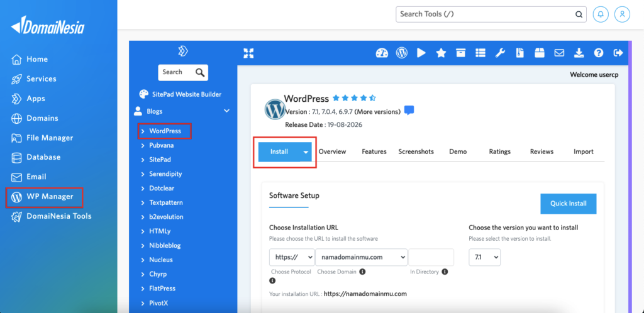644x313 pixels.
Task: Switch to the Reviews tab
Action: (541, 151)
